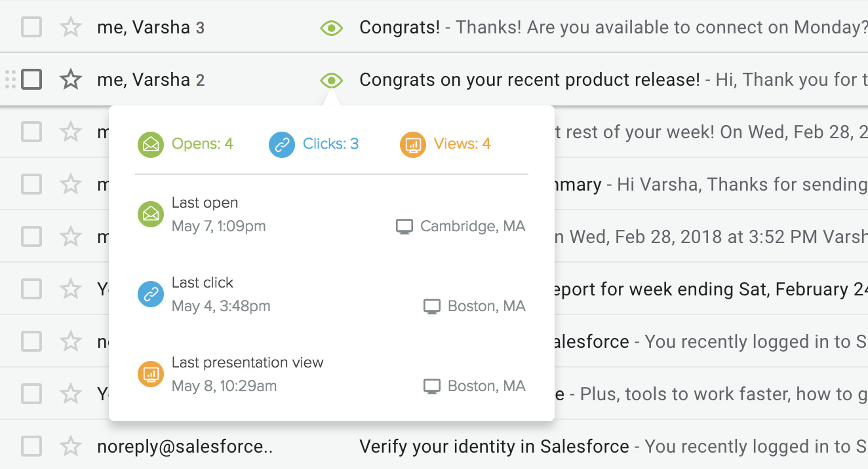Click the Views: 4 label

pos(462,144)
